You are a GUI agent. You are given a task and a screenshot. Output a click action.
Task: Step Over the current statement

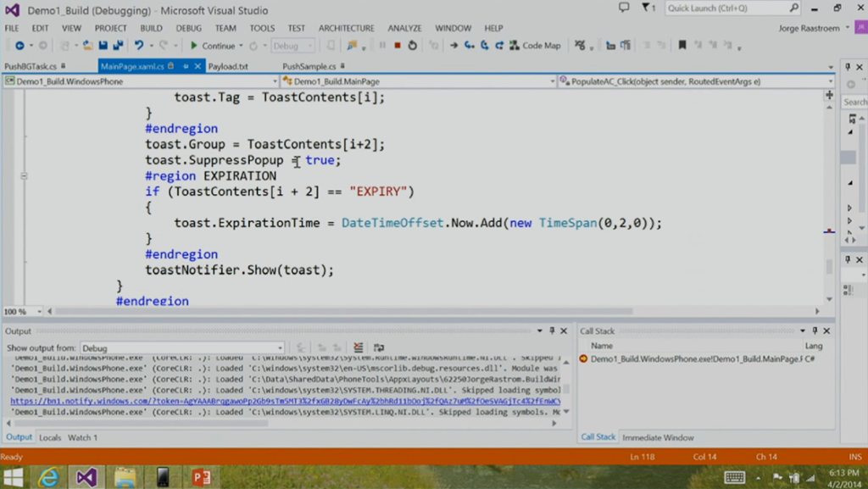(x=484, y=46)
